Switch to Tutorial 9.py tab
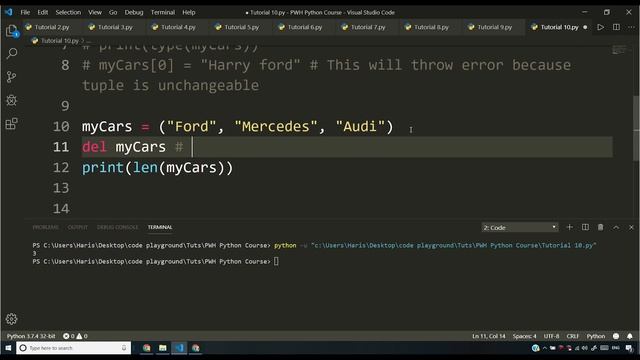The image size is (640, 360). [495, 27]
